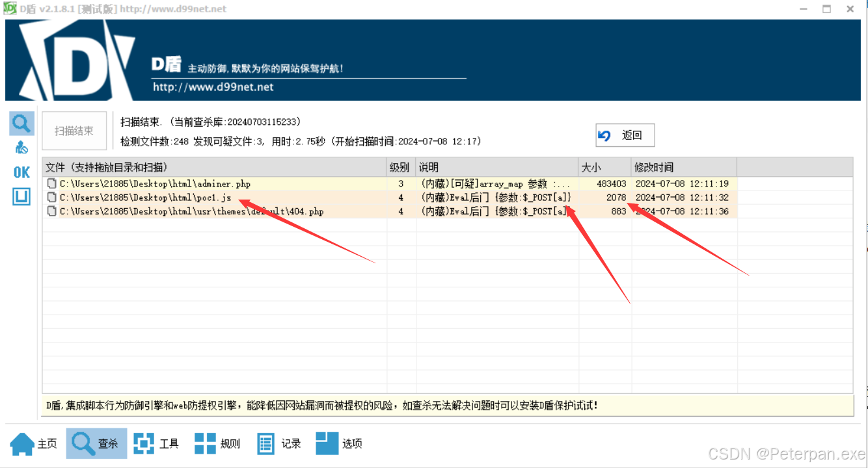The height and width of the screenshot is (468, 868).
Task: Click the http://www.d99net.net banner link
Action: point(213,87)
